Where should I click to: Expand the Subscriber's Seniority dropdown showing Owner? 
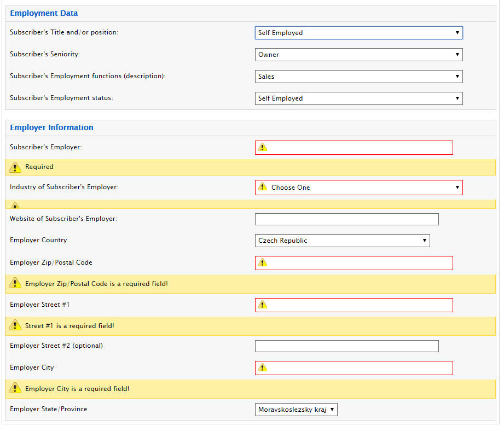click(358, 55)
